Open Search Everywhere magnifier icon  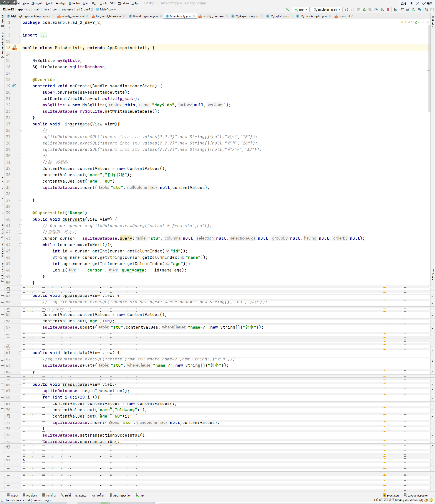pyautogui.click(x=427, y=10)
